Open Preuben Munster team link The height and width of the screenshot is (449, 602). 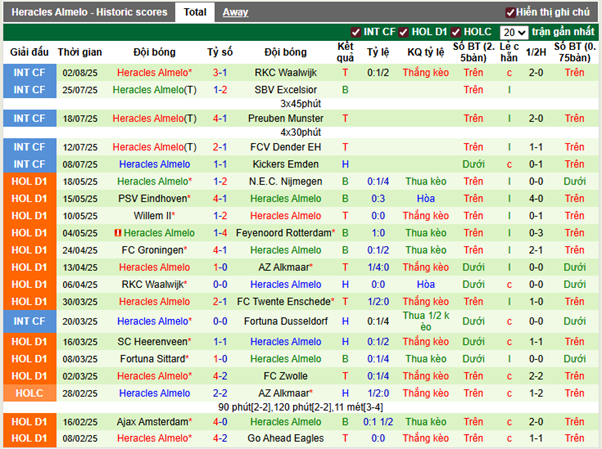click(286, 118)
